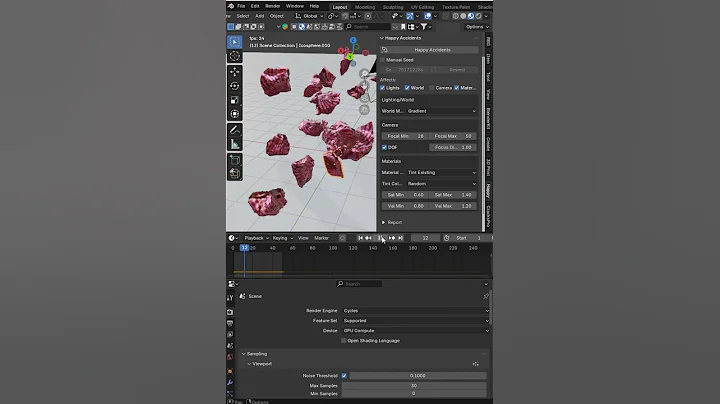Open the Edit menu

[x=255, y=6]
